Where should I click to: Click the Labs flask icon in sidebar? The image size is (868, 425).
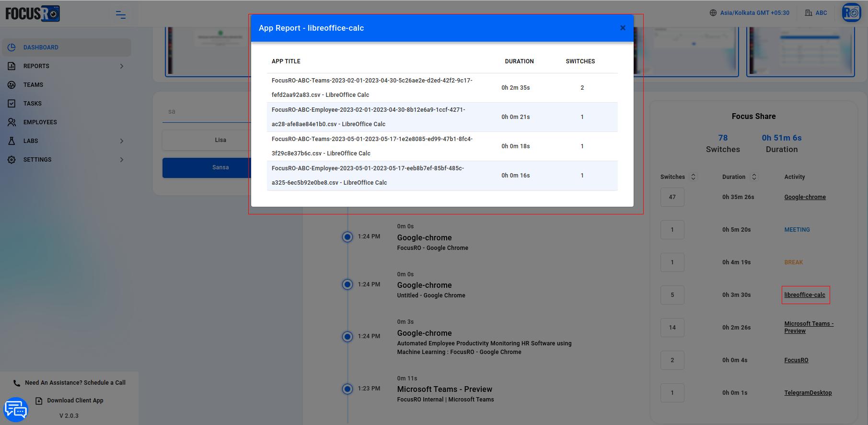(x=12, y=141)
